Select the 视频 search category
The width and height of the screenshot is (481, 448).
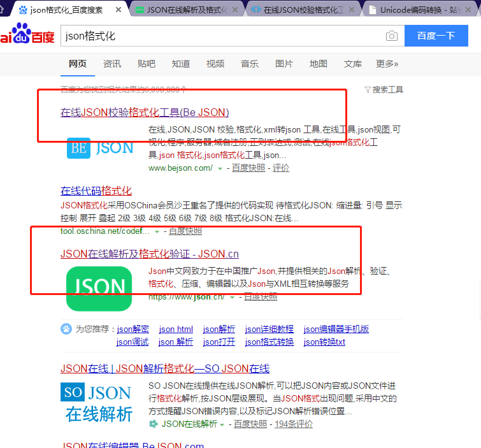pos(215,64)
